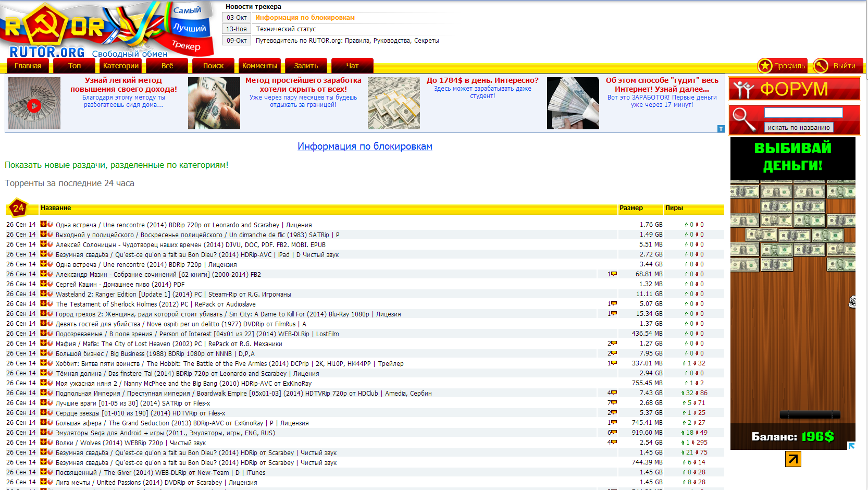Screen dimensions: 868x490
Task: Click download icon for Wolves (2014) WEBRip
Action: [x=43, y=442]
